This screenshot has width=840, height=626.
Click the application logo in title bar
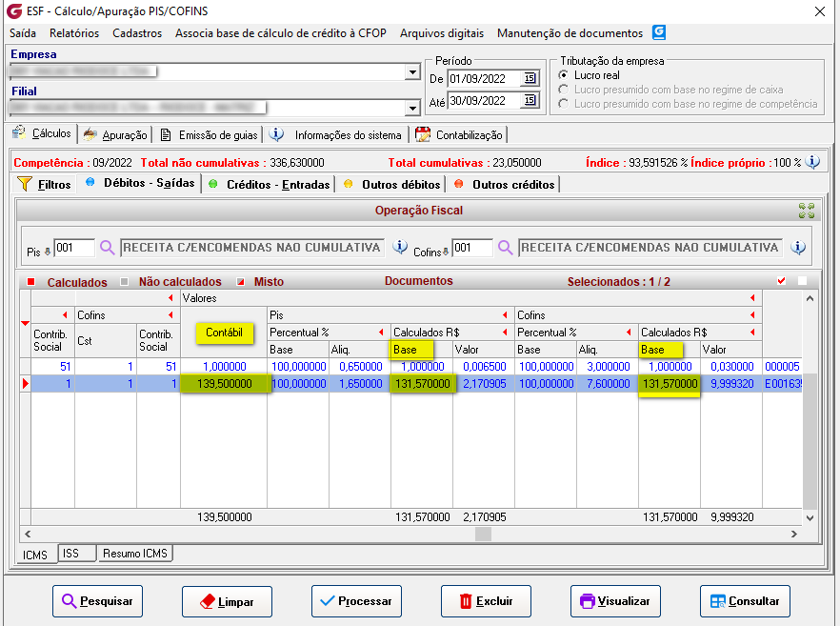14,10
